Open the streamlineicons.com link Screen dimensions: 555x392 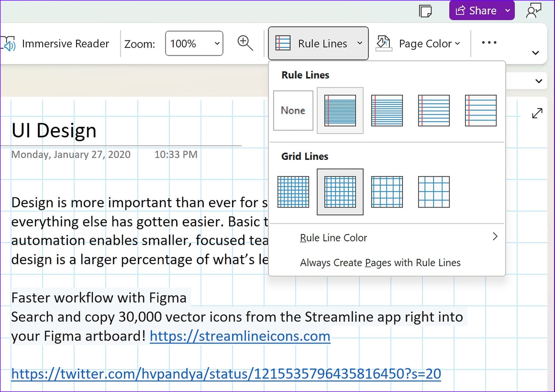(x=240, y=336)
